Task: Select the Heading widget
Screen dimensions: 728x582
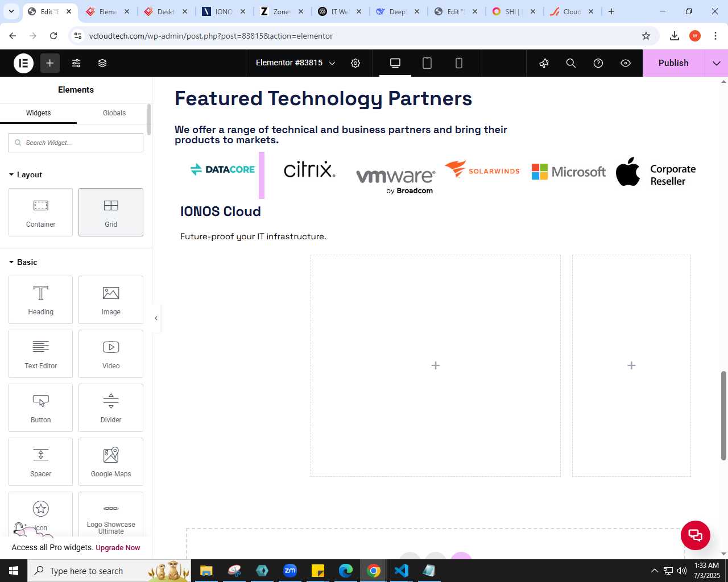Action: pyautogui.click(x=40, y=300)
